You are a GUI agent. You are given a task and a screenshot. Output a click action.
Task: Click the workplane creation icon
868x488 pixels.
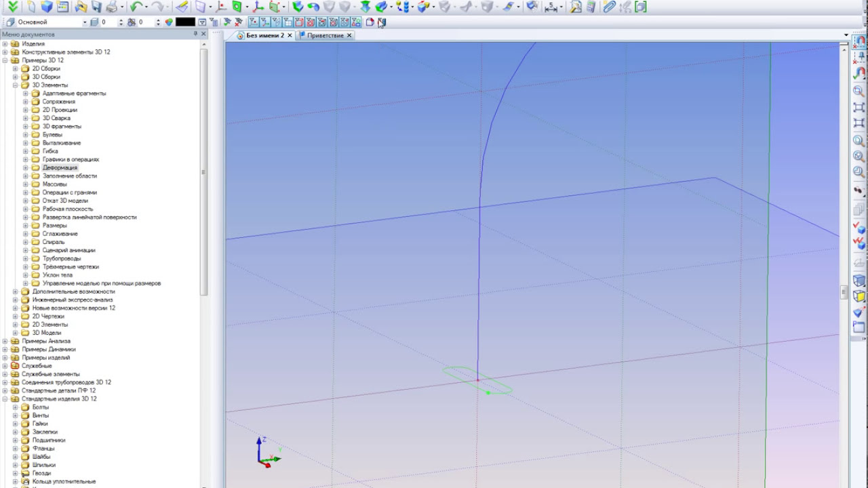pos(201,7)
